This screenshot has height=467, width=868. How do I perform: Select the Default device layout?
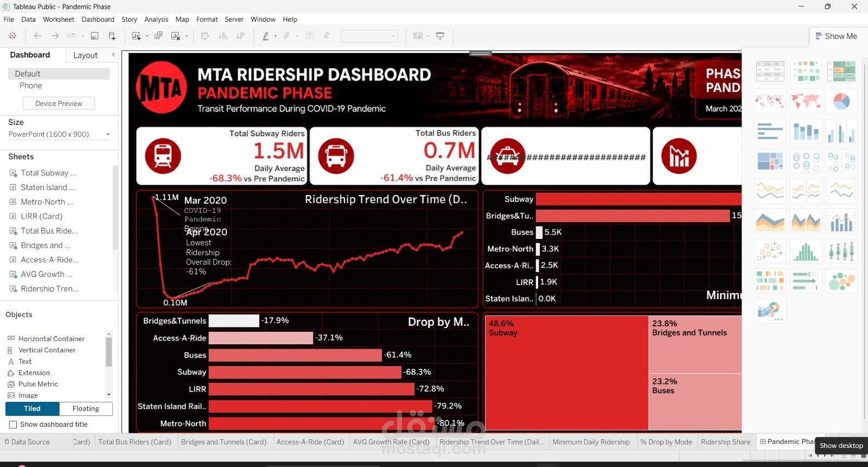pos(59,74)
